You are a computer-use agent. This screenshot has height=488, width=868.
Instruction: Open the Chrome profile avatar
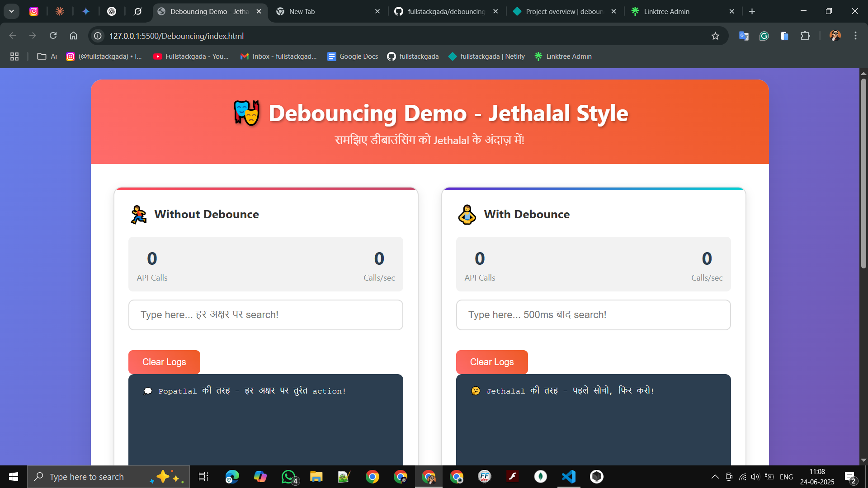835,36
